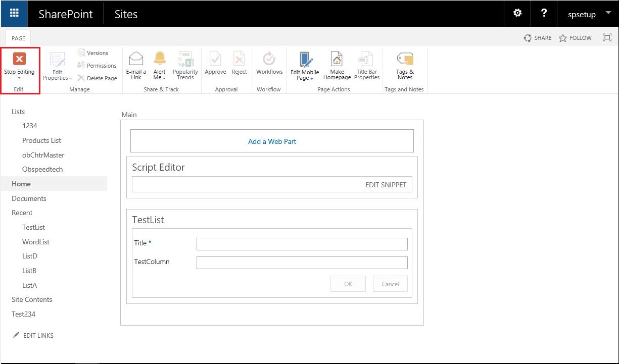The height and width of the screenshot is (364, 619).
Task: Click the Approve icon
Action: (x=215, y=59)
